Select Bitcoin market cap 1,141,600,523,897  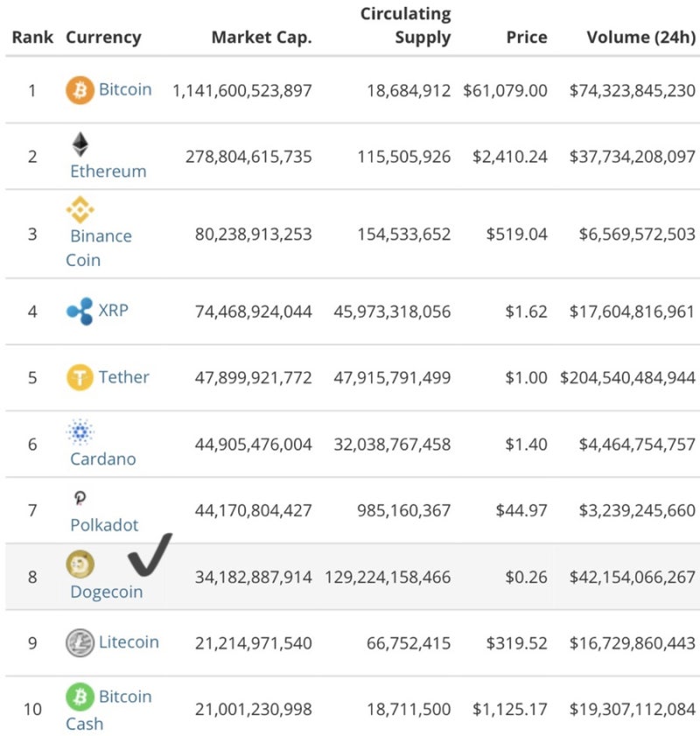(x=242, y=91)
